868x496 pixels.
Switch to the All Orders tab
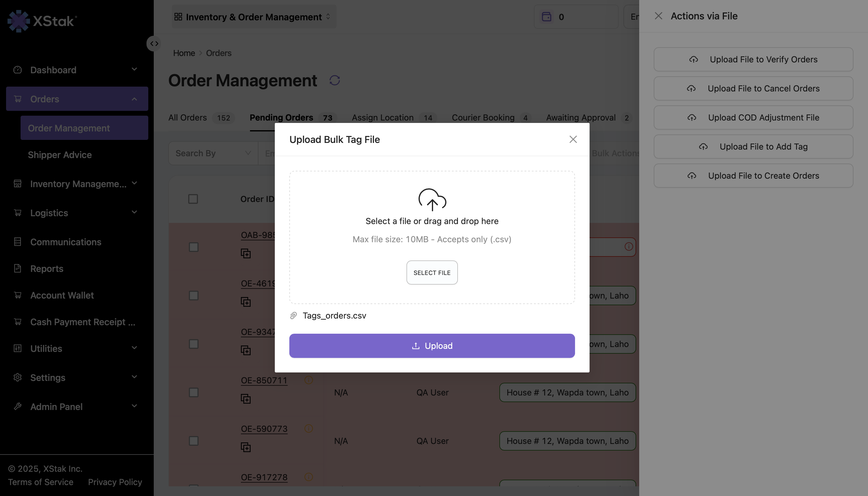(187, 117)
